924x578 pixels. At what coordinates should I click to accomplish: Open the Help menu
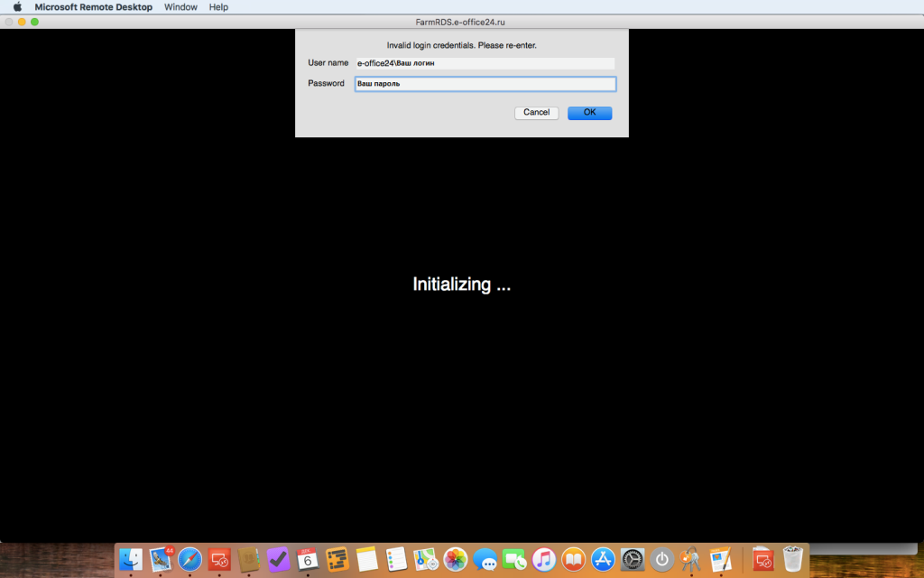click(218, 7)
